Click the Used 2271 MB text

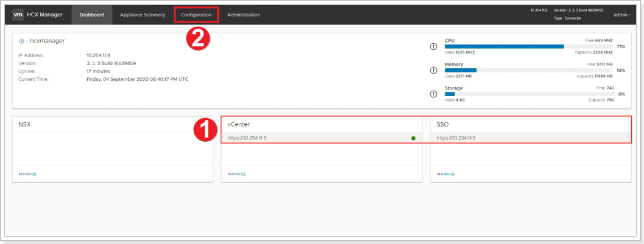coord(458,76)
